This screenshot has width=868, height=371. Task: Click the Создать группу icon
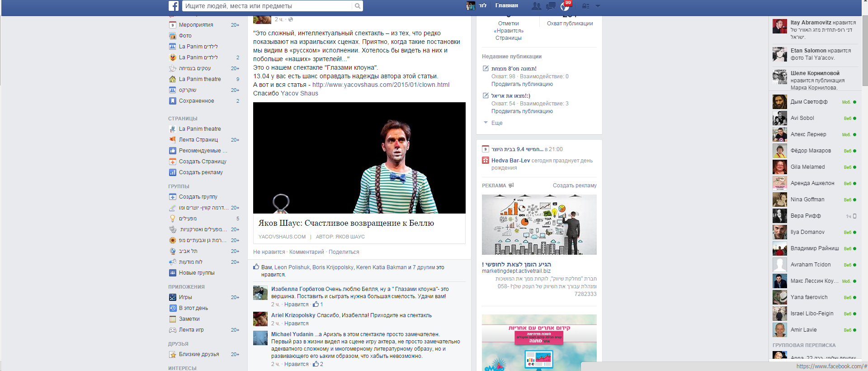point(172,197)
